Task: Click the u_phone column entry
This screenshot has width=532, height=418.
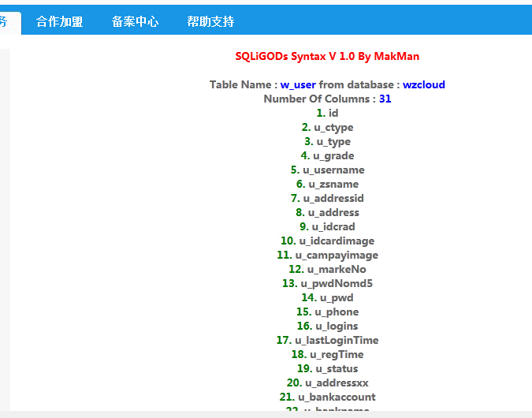Action: 337,312
